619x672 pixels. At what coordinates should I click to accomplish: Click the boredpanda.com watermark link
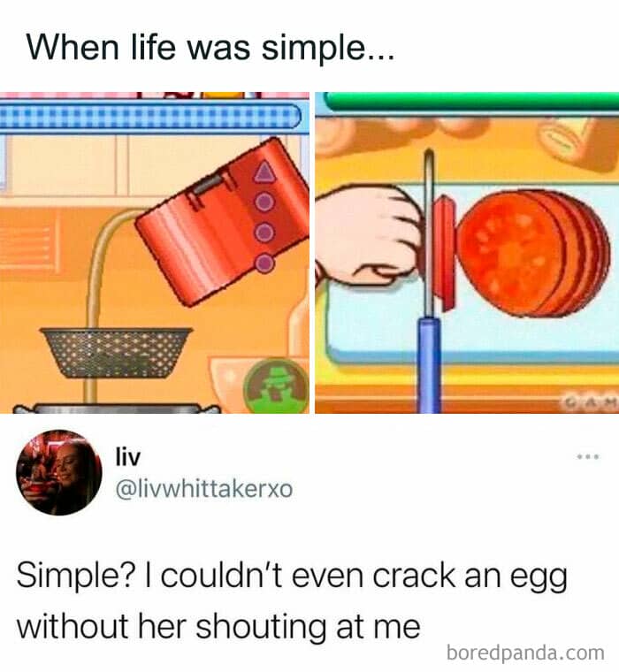[x=525, y=653]
